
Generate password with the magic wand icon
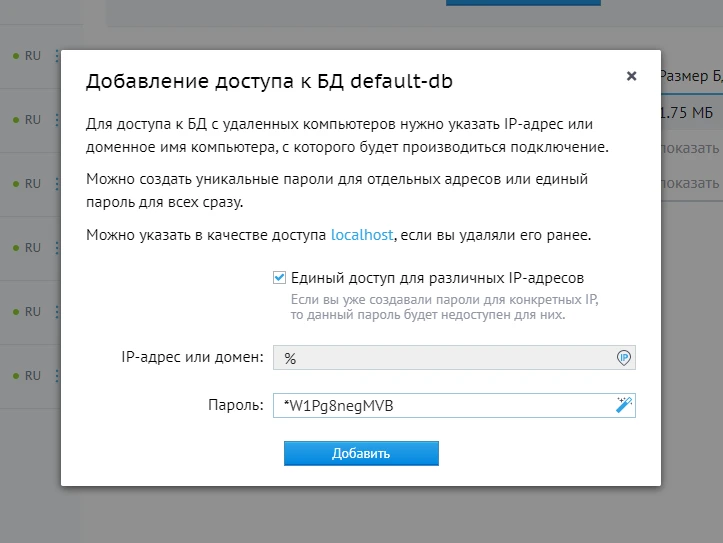[623, 405]
